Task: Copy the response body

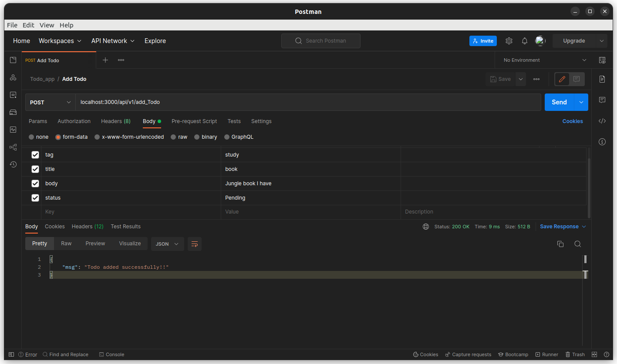Action: tap(560, 244)
